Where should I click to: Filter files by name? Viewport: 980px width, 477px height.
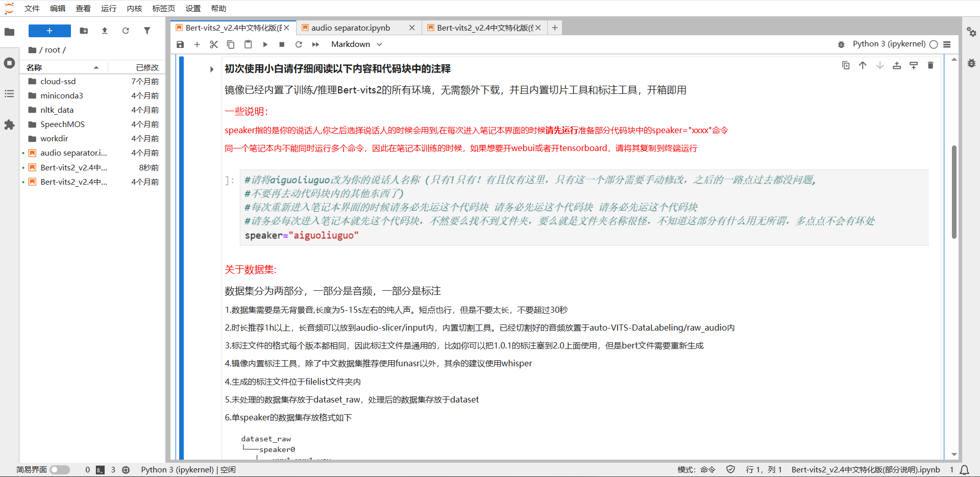[147, 31]
